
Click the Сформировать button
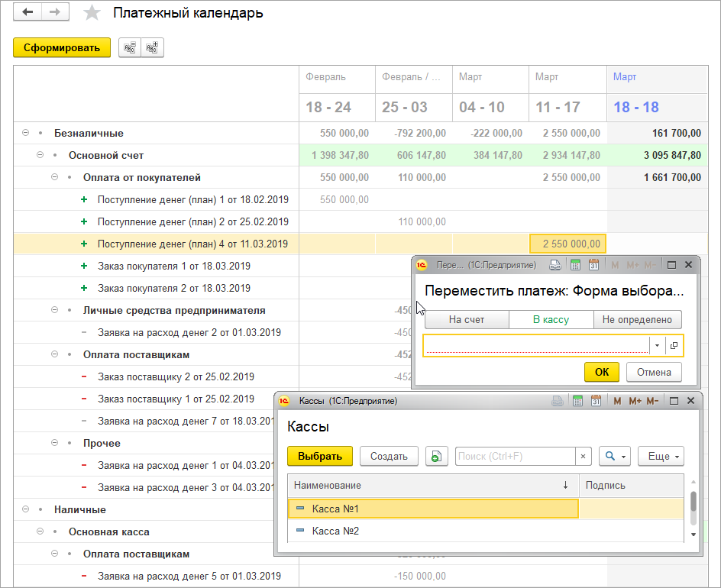point(62,47)
